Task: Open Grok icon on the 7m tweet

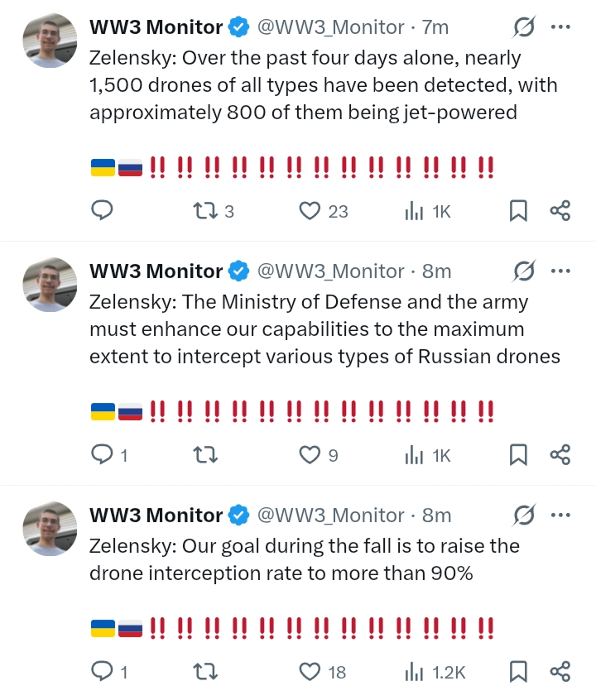Action: coord(524,27)
